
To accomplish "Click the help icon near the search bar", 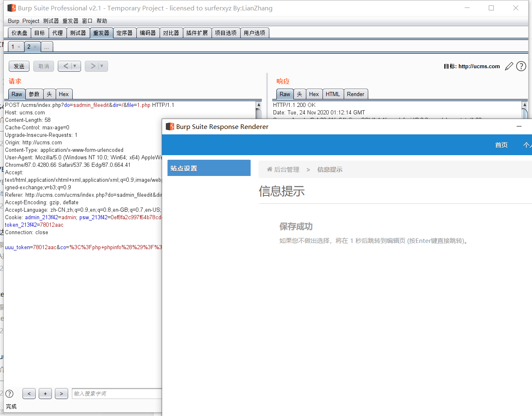I will tap(9, 394).
